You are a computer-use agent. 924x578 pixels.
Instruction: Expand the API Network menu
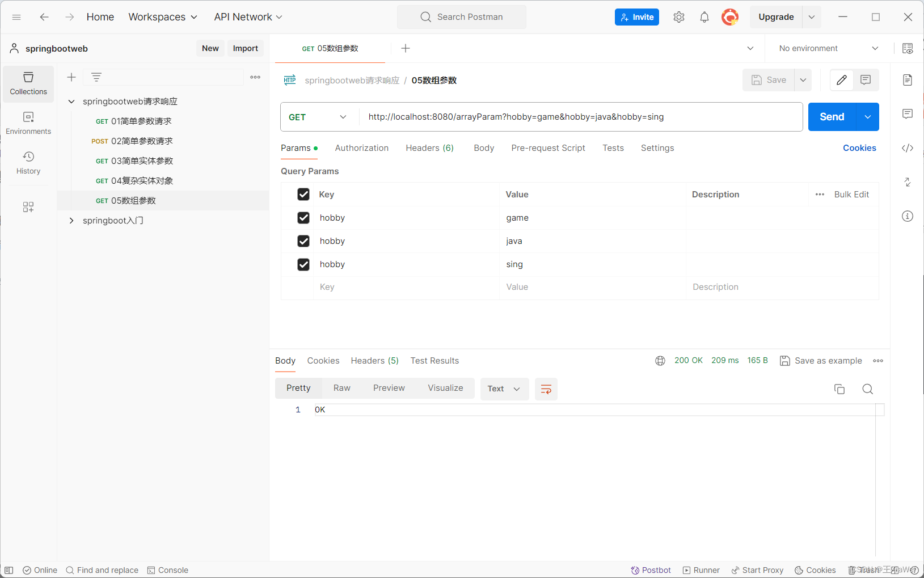pyautogui.click(x=248, y=17)
